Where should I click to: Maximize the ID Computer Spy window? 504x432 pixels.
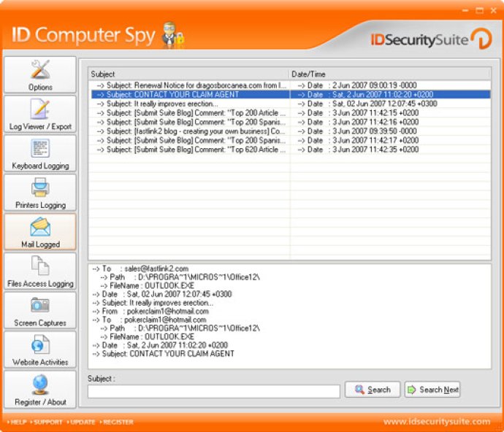(x=480, y=11)
